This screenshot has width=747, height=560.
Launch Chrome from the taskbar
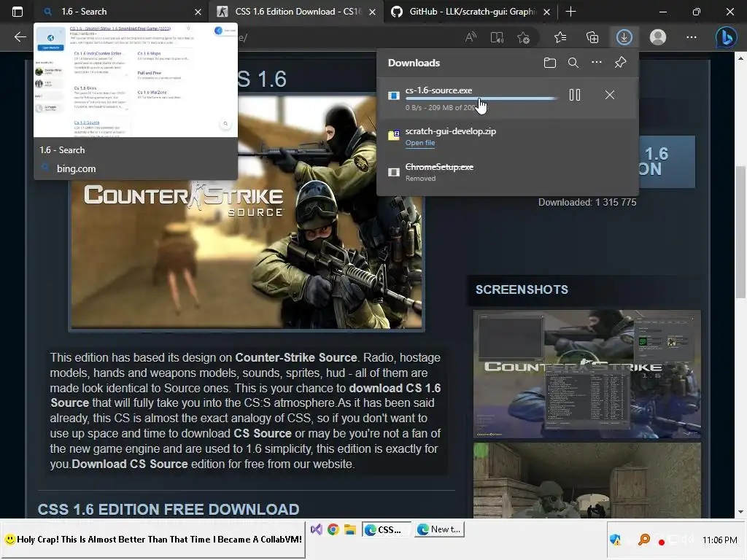pyautogui.click(x=333, y=529)
